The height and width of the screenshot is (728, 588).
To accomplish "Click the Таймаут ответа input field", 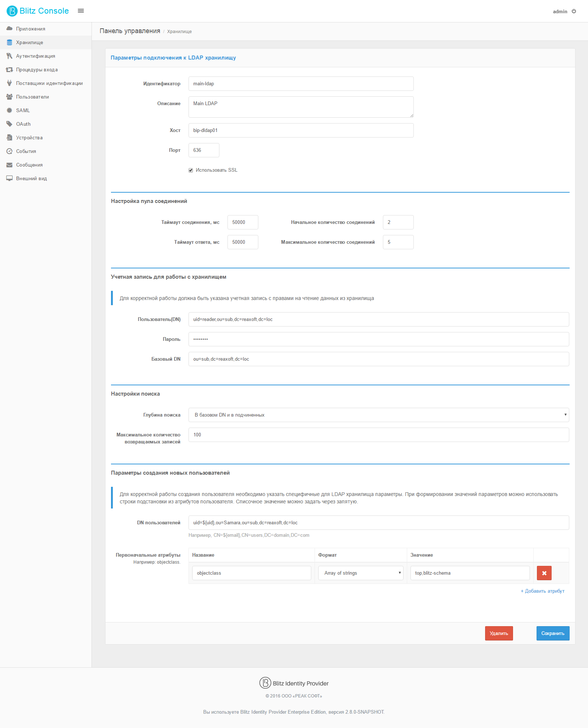I will [x=243, y=242].
